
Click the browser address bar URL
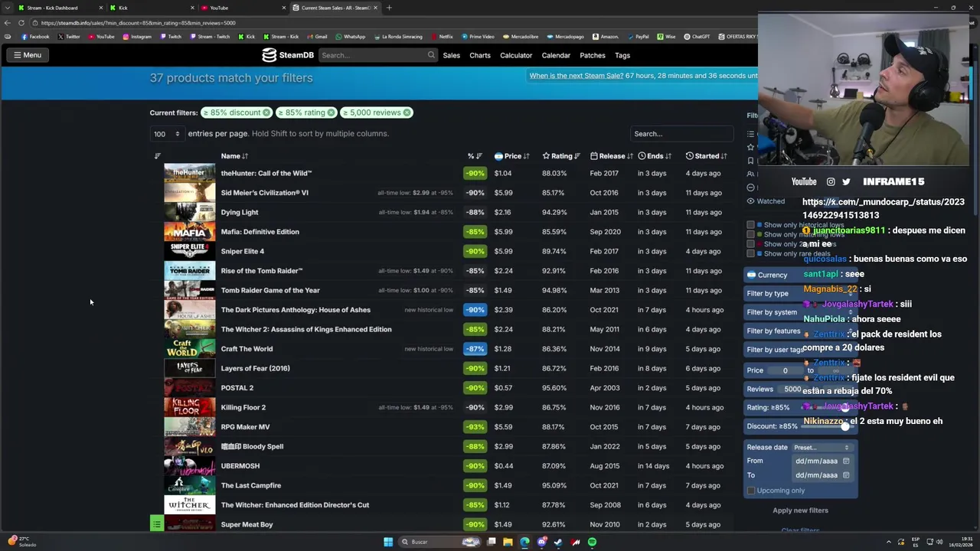(138, 23)
